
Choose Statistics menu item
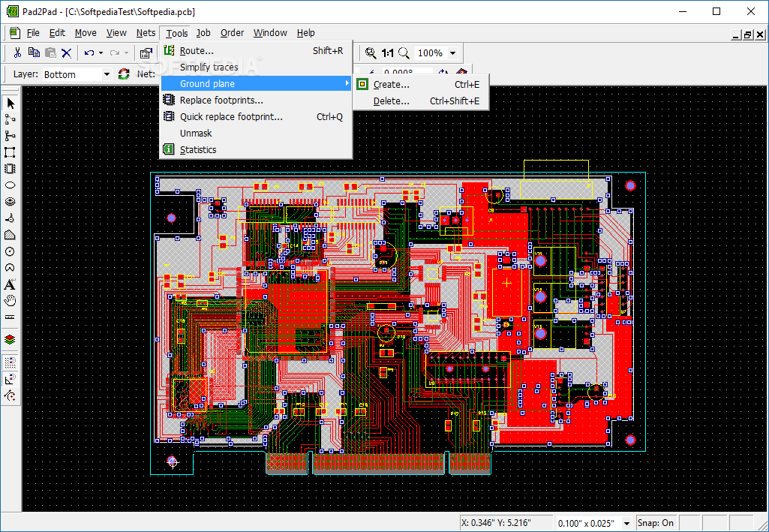(x=256, y=149)
